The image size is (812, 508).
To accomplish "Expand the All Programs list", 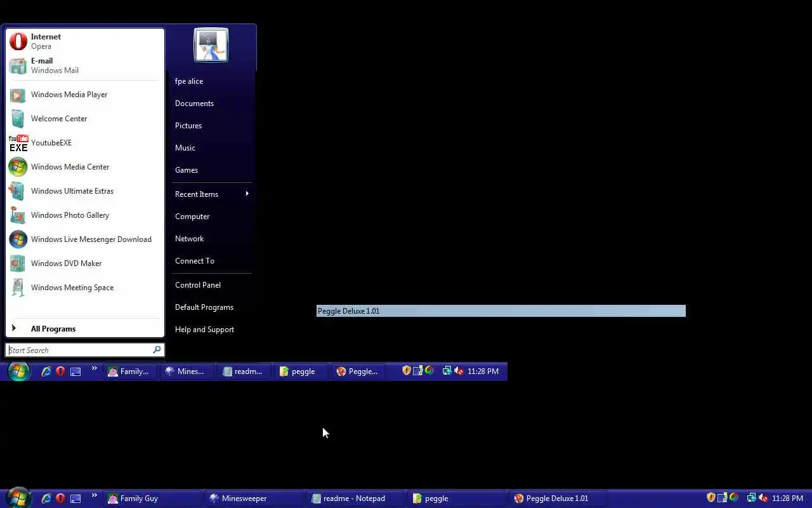I will pos(85,329).
